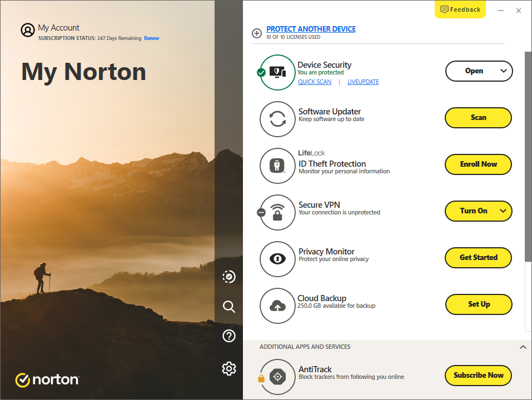This screenshot has height=400, width=532.
Task: Open the search magnifier in sidebar
Action: pos(228,306)
